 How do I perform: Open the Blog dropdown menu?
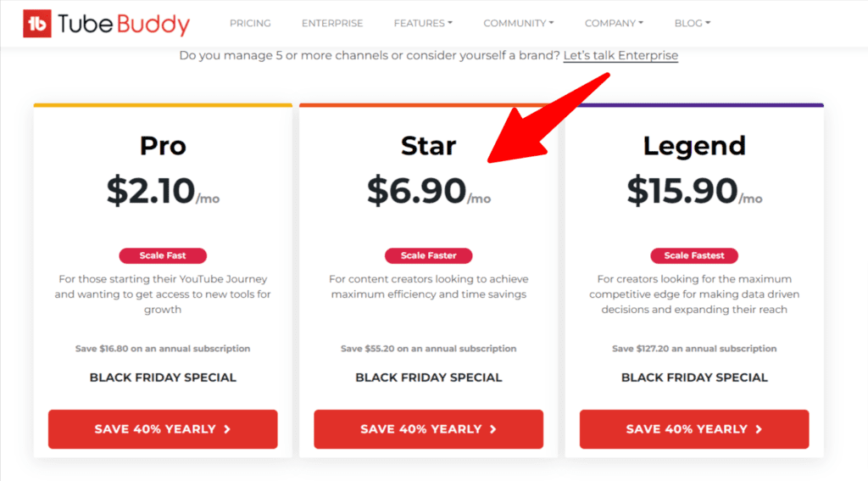tap(693, 23)
